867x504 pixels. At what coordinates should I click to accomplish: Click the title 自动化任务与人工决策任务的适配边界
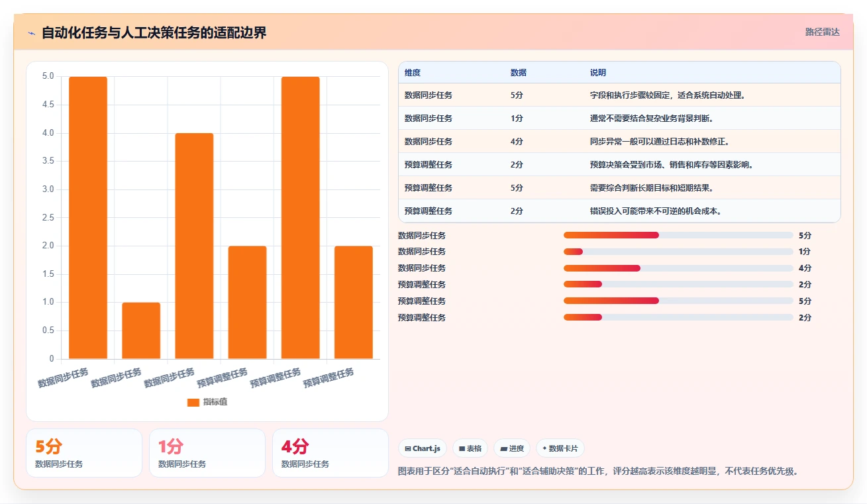point(154,33)
